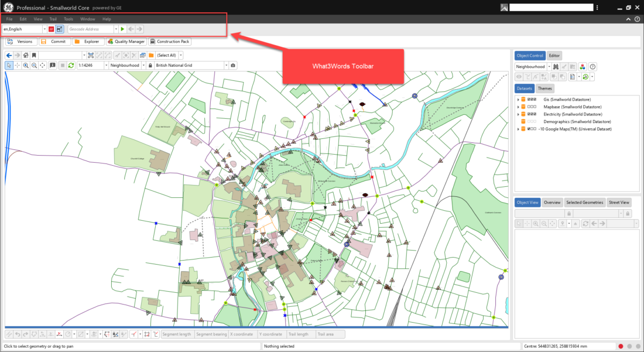Click the title bar search field
This screenshot has width=644, height=352.
tap(551, 8)
